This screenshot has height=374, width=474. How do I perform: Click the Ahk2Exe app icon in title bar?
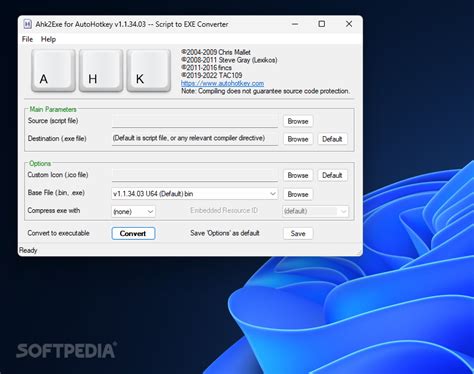28,24
